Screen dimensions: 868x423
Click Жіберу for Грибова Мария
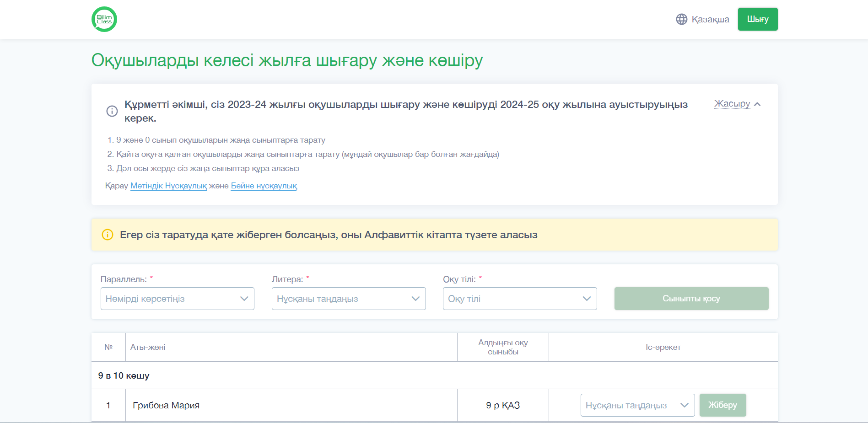(723, 405)
